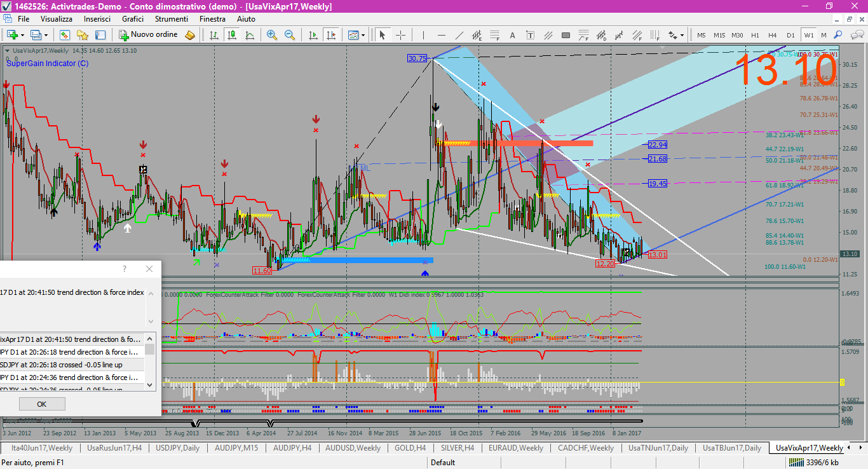This screenshot has height=469, width=868.
Task: Switch chart to candlestick mode
Action: click(232, 35)
